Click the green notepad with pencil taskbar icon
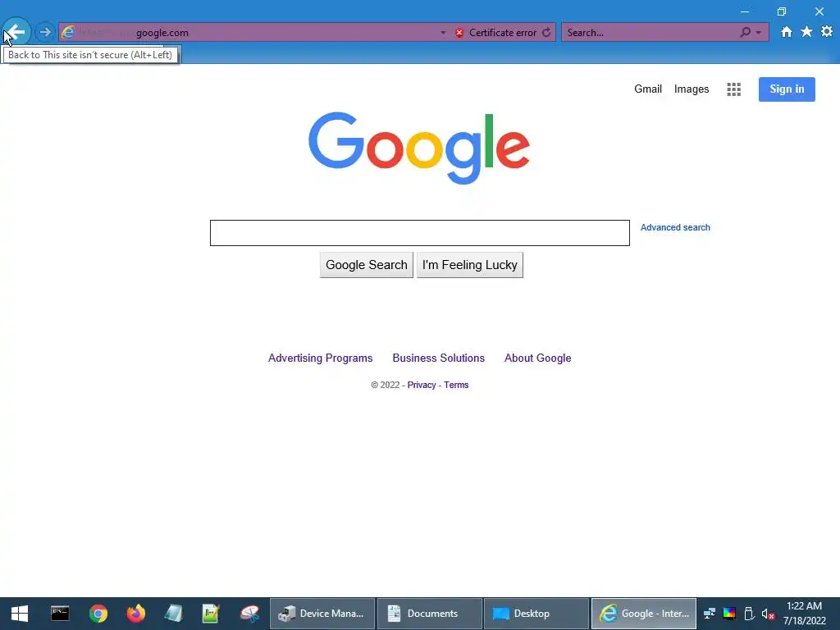 tap(211, 614)
